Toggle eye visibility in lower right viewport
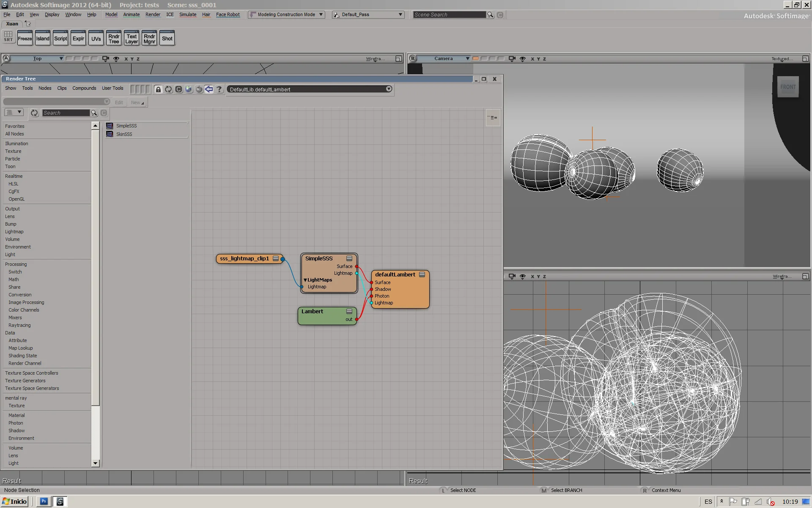The width and height of the screenshot is (812, 508). [523, 276]
